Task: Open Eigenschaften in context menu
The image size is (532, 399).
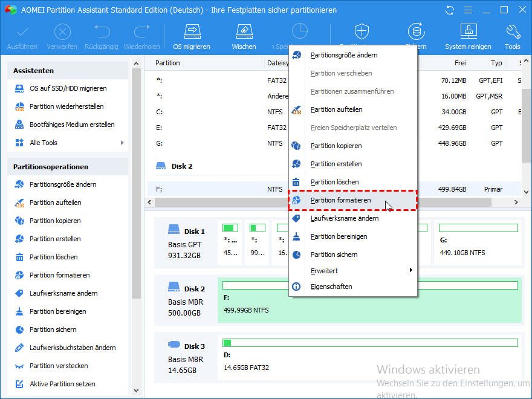Action: pyautogui.click(x=353, y=287)
